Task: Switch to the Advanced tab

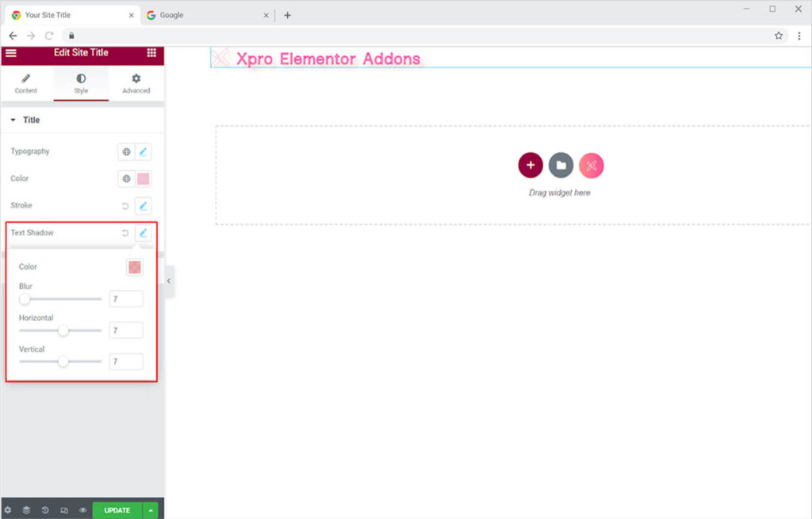Action: [x=136, y=83]
